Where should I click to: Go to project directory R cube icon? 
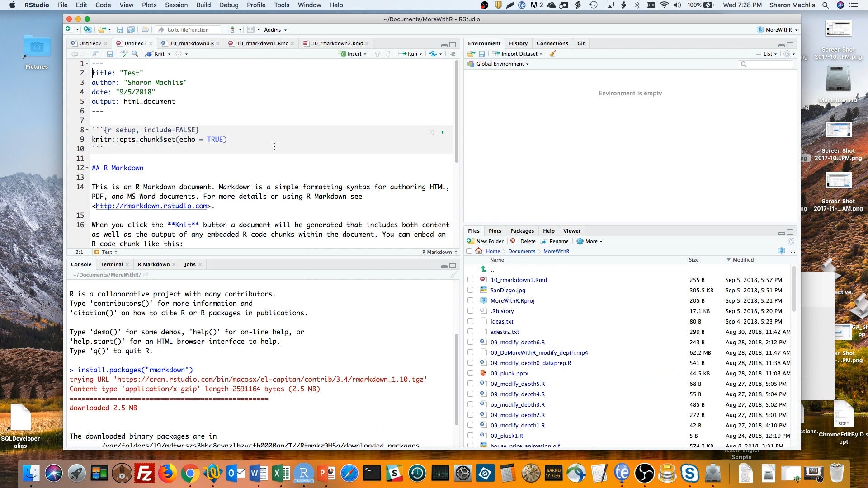pyautogui.click(x=782, y=251)
